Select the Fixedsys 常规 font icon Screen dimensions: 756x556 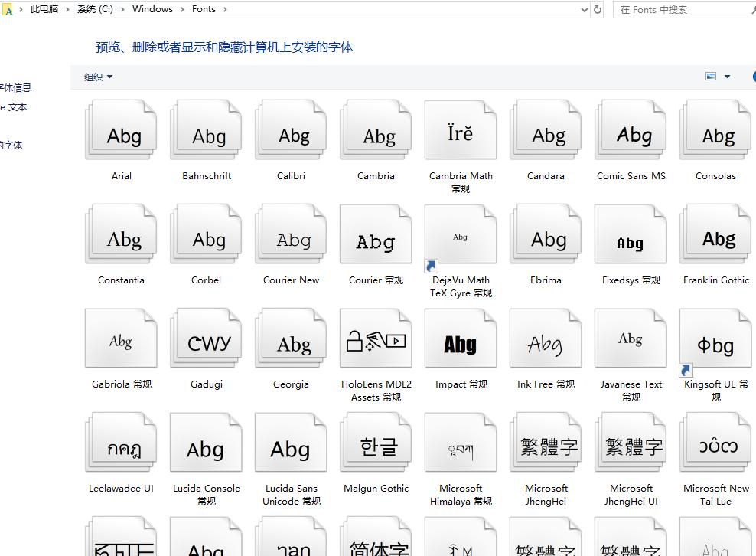click(x=631, y=234)
